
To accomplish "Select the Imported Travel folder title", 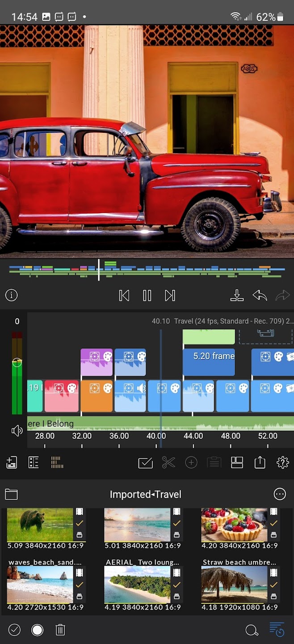I will [x=146, y=494].
